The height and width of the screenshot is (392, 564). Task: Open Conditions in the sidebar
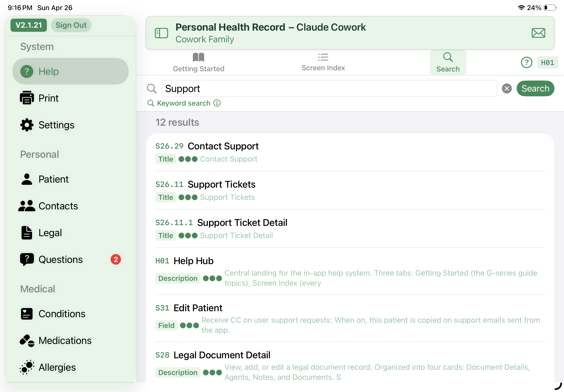[x=70, y=314]
